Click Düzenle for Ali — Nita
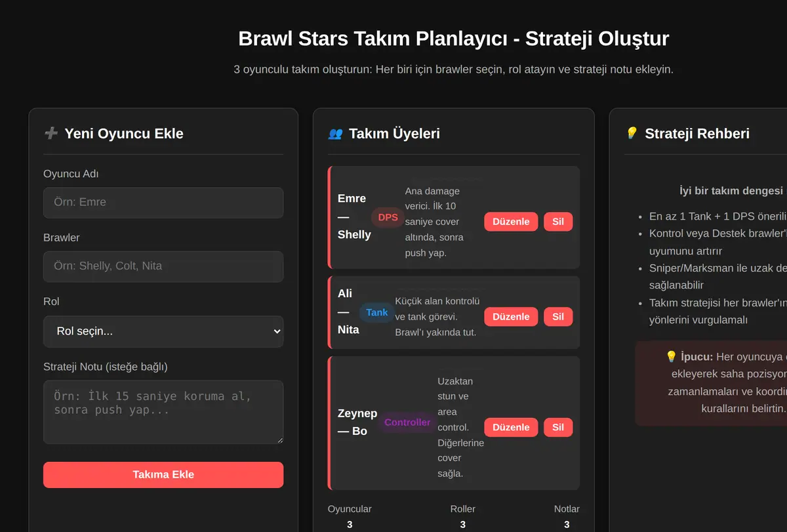The height and width of the screenshot is (532, 787). click(x=511, y=317)
